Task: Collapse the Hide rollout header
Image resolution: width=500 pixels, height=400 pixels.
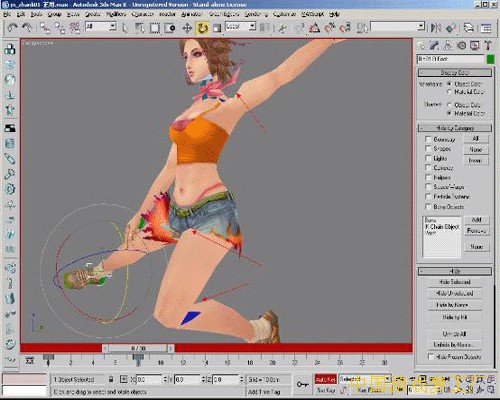Action: [455, 271]
